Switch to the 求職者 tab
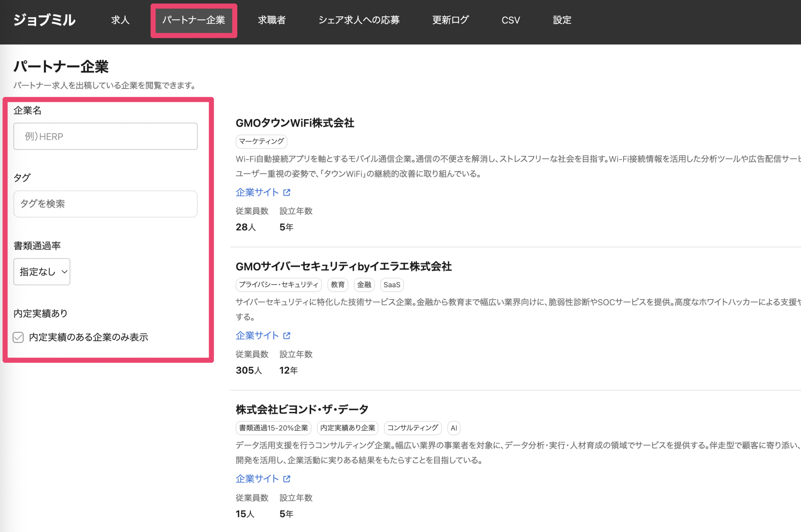The height and width of the screenshot is (532, 801). [272, 20]
